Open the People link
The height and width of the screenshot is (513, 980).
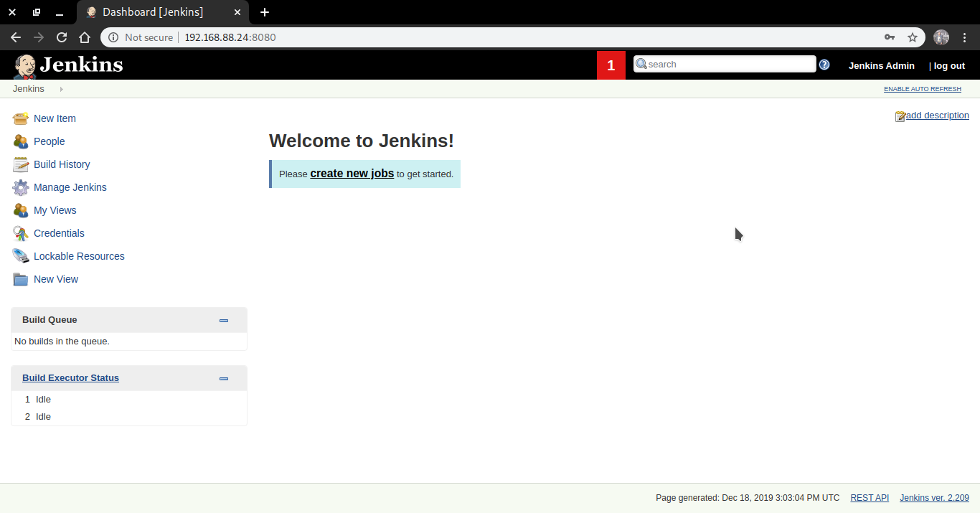pyautogui.click(x=49, y=141)
